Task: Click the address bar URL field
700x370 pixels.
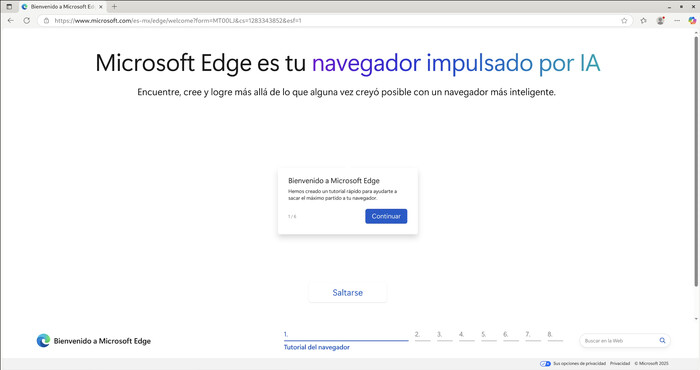Action: tap(335, 21)
